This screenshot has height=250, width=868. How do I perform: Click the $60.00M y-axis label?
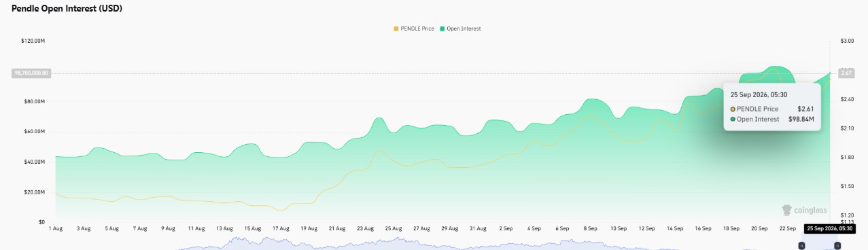click(x=34, y=132)
